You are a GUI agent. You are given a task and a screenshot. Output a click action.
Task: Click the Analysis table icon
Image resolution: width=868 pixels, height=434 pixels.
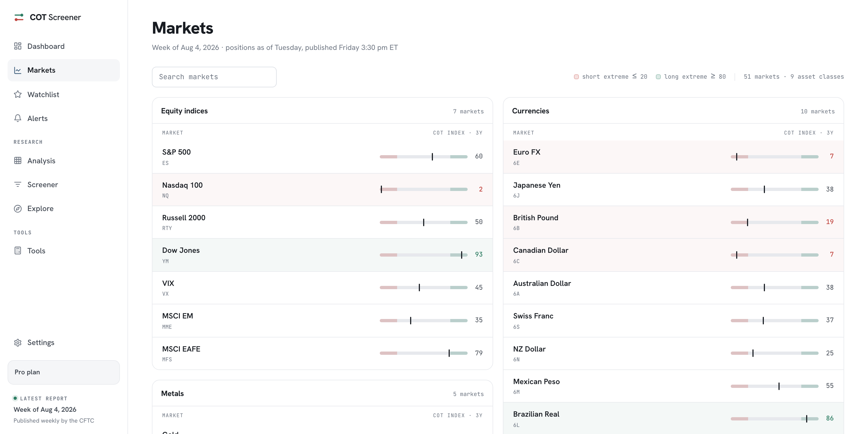coord(18,161)
